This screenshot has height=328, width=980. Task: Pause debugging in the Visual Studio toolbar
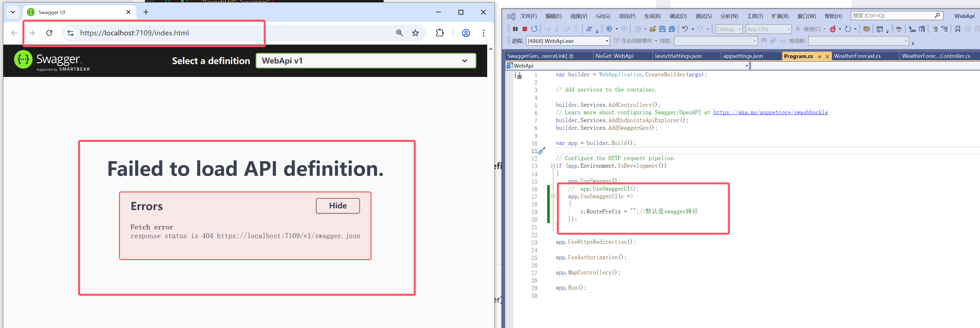[515, 29]
